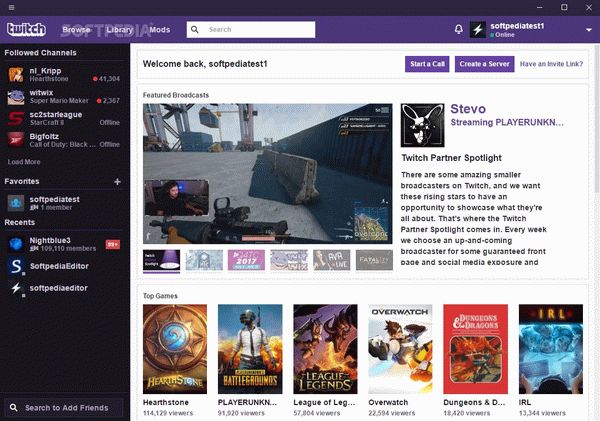Open the Library tab
600x421 pixels.
(x=120, y=29)
